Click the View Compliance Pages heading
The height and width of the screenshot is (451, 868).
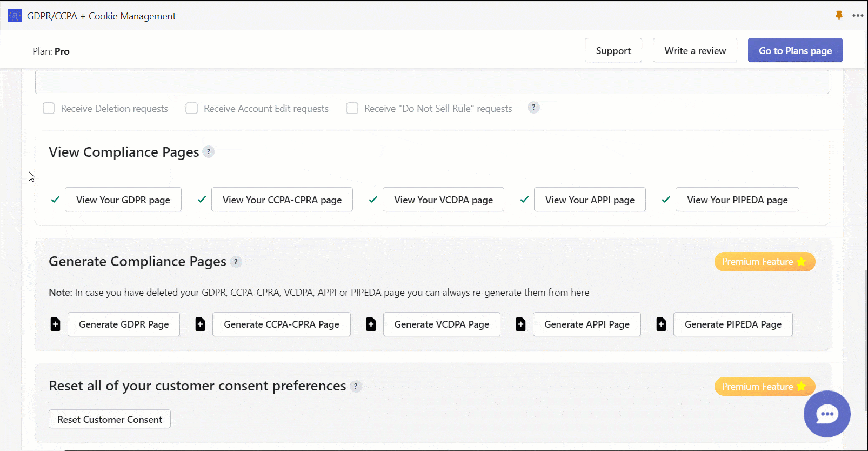point(124,152)
